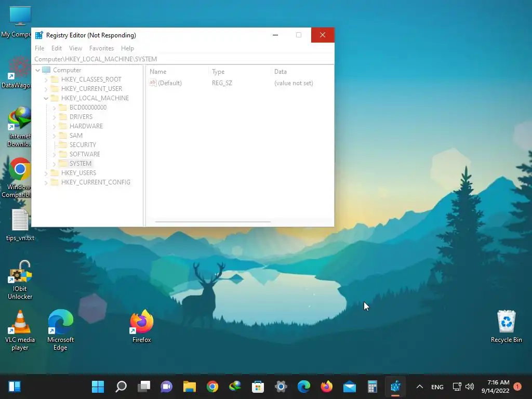Collapse HKEY_LOCAL_MACHINE chevron

pos(46,98)
